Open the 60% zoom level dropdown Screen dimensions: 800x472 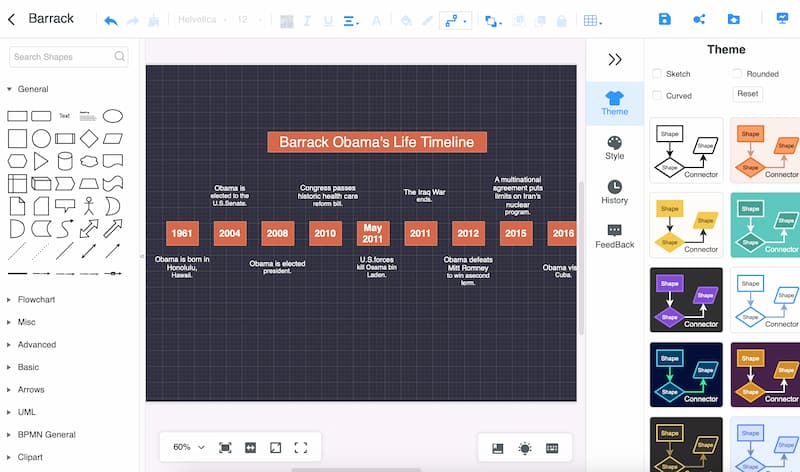tap(189, 448)
